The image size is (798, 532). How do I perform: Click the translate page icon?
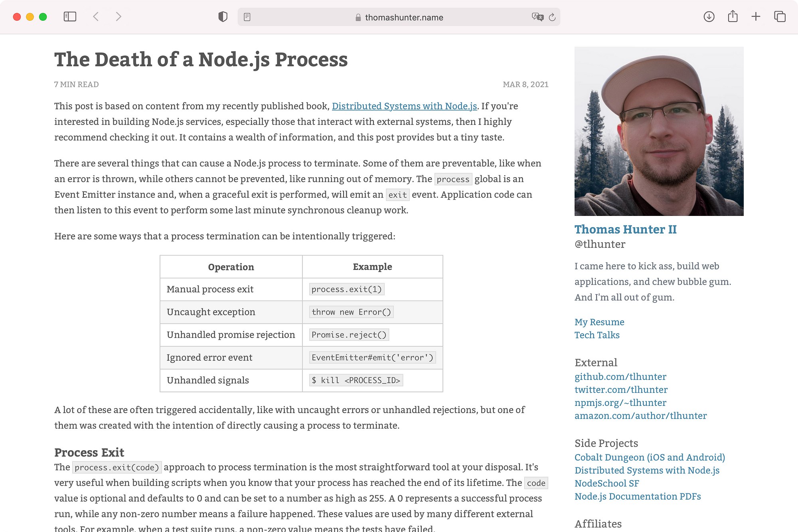537,17
